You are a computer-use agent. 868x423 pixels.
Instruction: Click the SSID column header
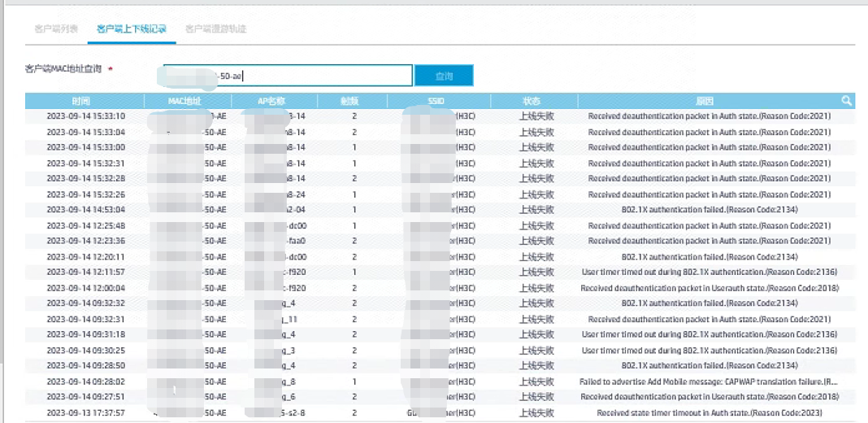point(437,102)
